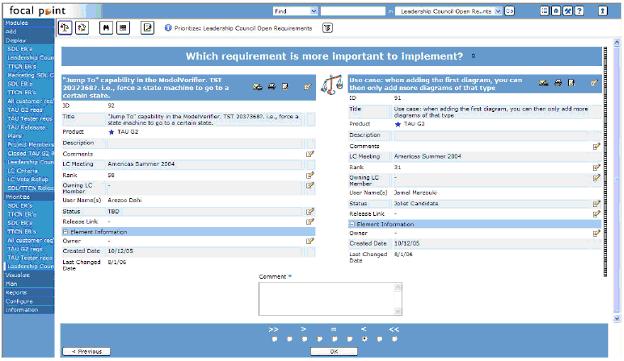Click the filter icon after Leadership Council Open Requirements

327,28
